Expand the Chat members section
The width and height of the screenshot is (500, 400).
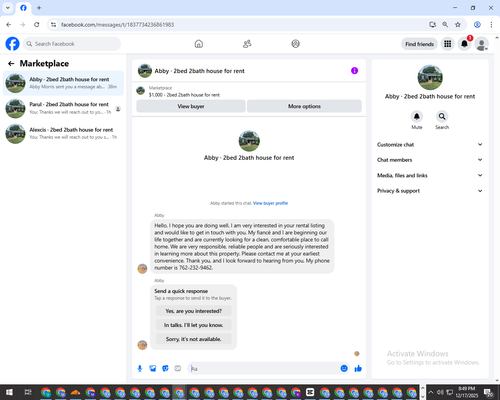tap(430, 160)
